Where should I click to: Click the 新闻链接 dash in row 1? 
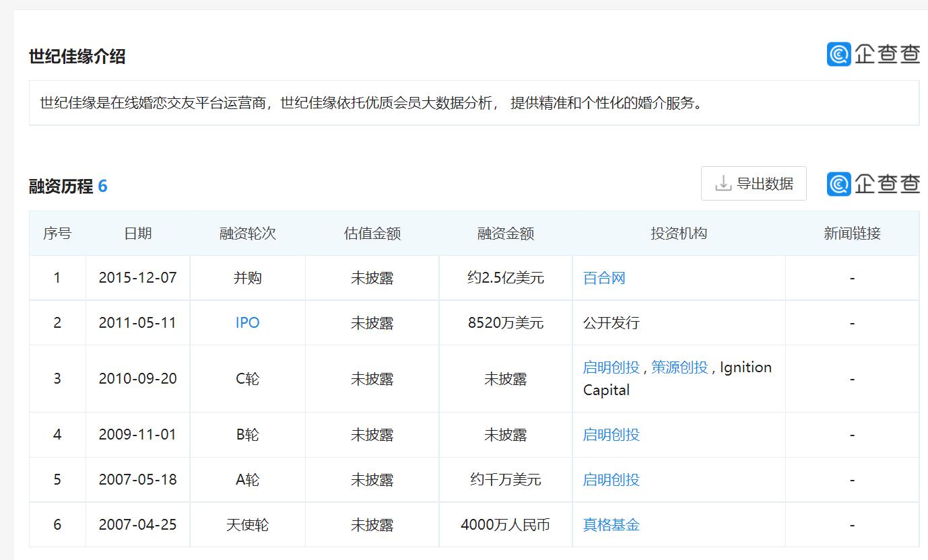click(x=852, y=277)
